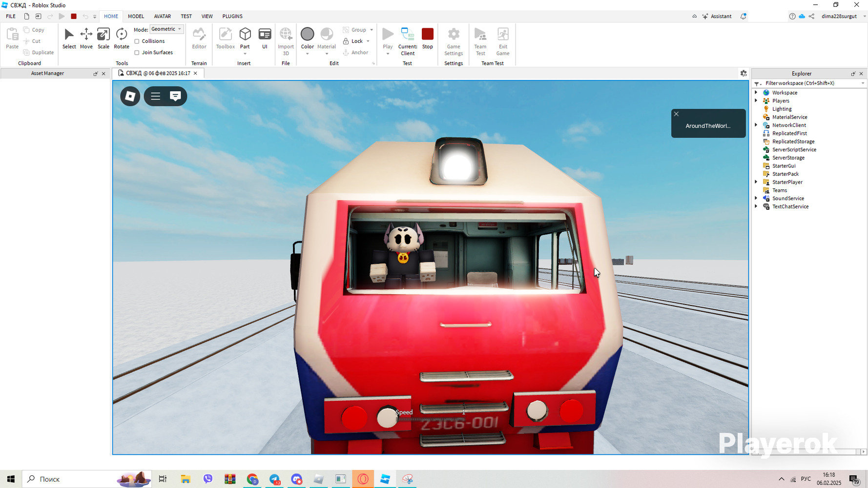Open the PLUGINS ribbon tab

point(232,16)
